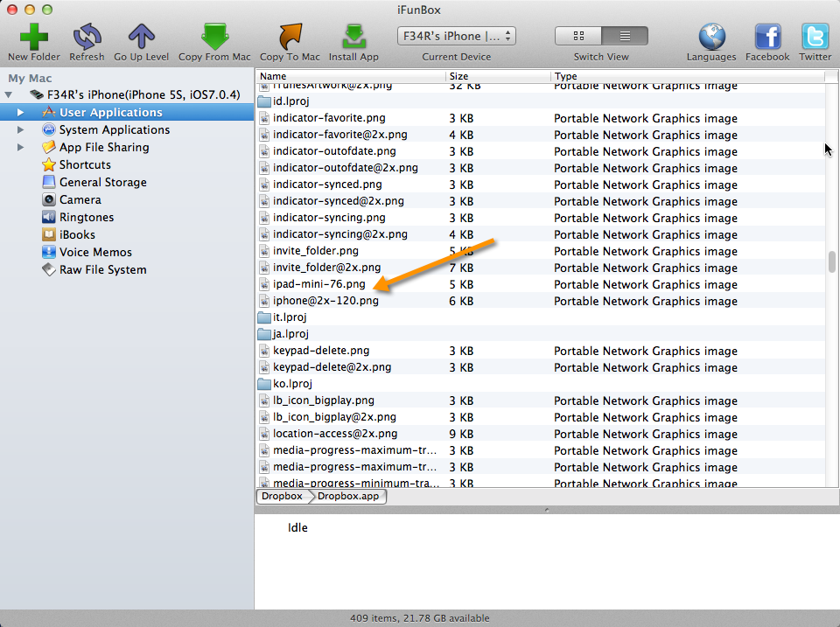Open iBooks icon in sidebar

[49, 234]
